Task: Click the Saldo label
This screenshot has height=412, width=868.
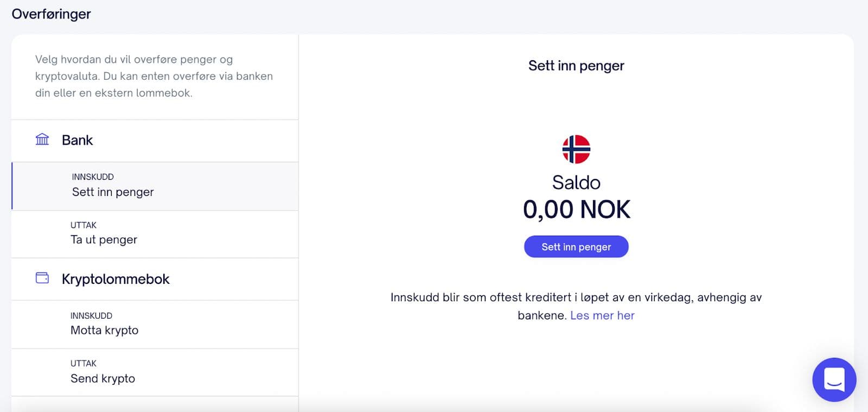Action: (x=576, y=182)
